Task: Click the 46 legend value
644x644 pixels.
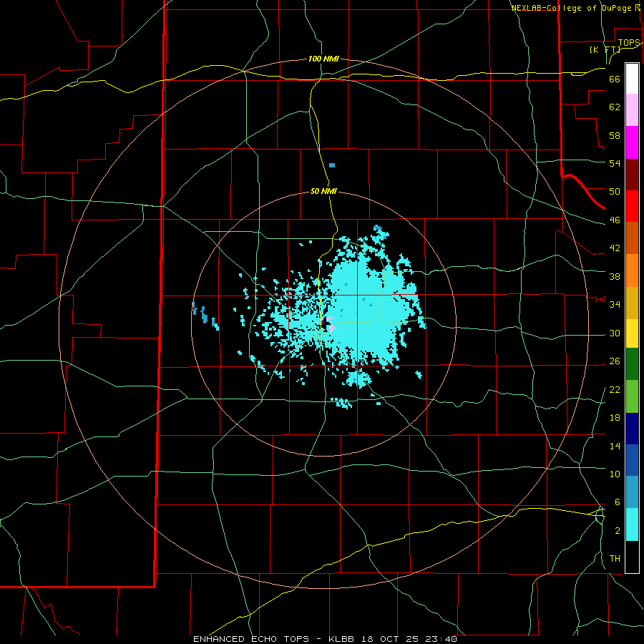Action: [x=615, y=220]
